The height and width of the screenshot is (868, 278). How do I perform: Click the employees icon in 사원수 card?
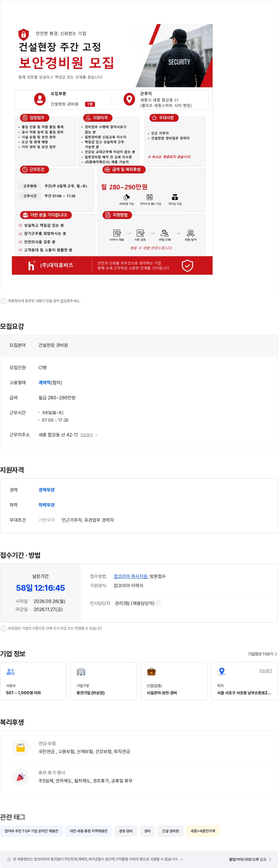(11, 672)
